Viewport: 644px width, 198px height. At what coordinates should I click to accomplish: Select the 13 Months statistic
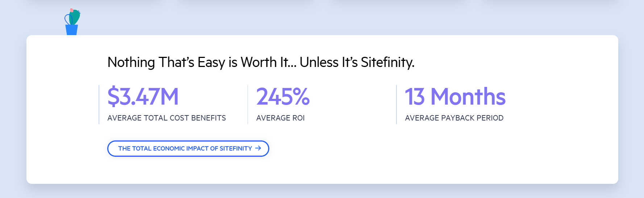click(x=455, y=97)
